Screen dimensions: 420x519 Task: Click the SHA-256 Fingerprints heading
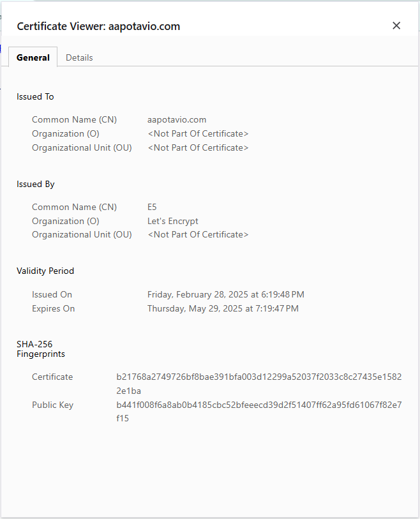coord(41,349)
